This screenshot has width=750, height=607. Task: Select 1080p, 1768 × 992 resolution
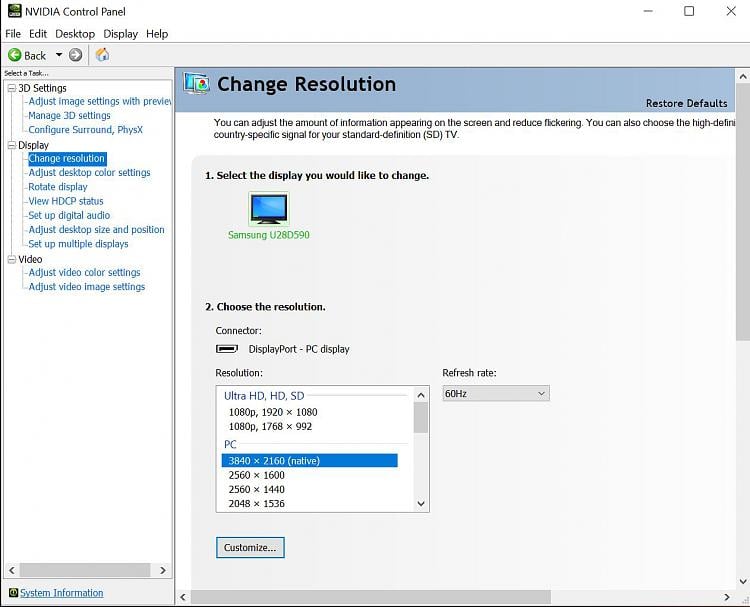[x=270, y=427]
